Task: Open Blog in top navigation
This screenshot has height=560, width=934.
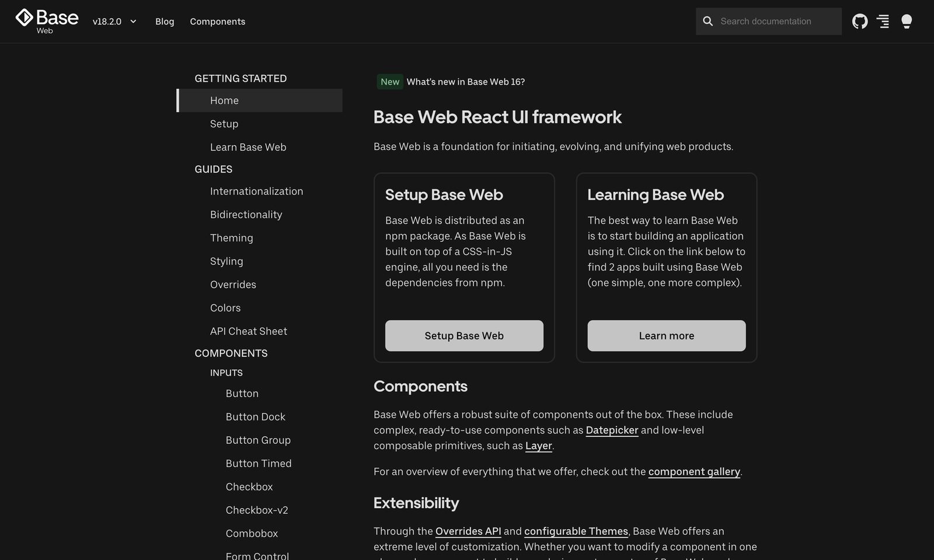Action: tap(165, 22)
